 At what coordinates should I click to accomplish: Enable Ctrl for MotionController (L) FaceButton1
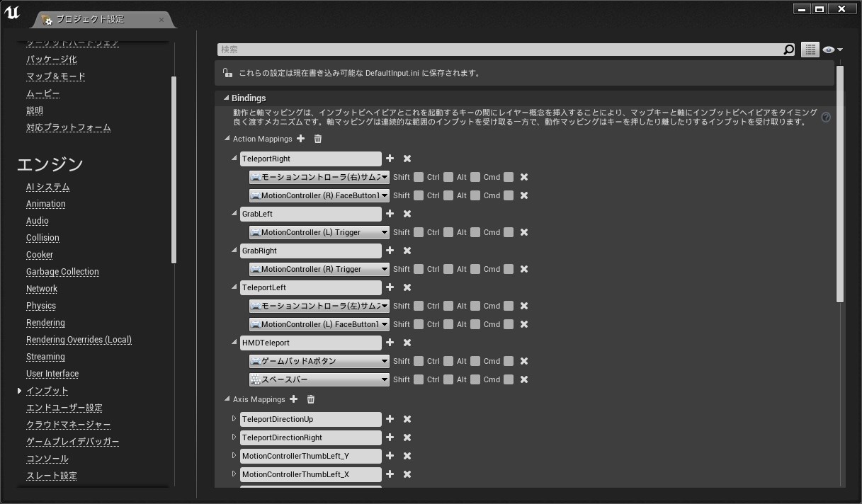[x=448, y=324]
